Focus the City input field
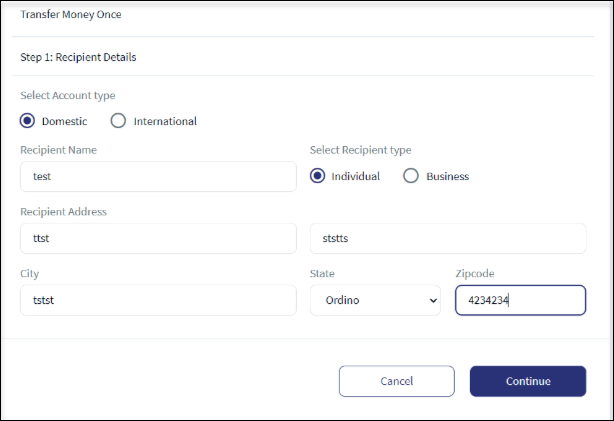614x421 pixels. [x=158, y=300]
